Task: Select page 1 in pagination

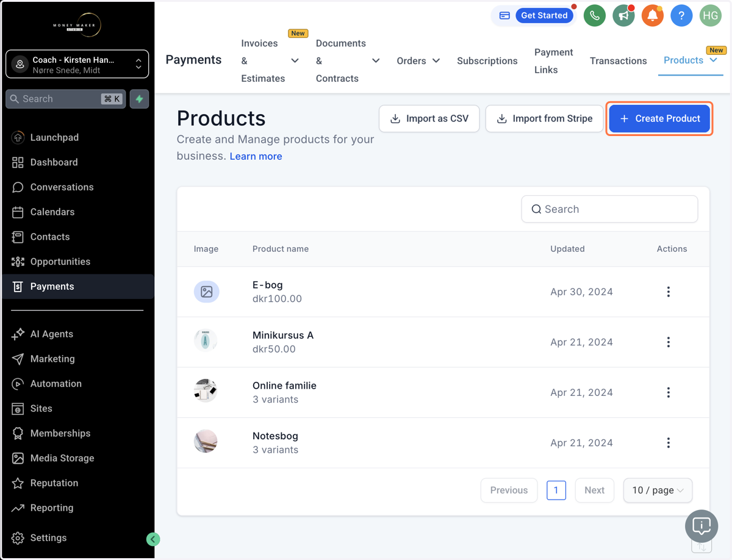Action: 556,490
